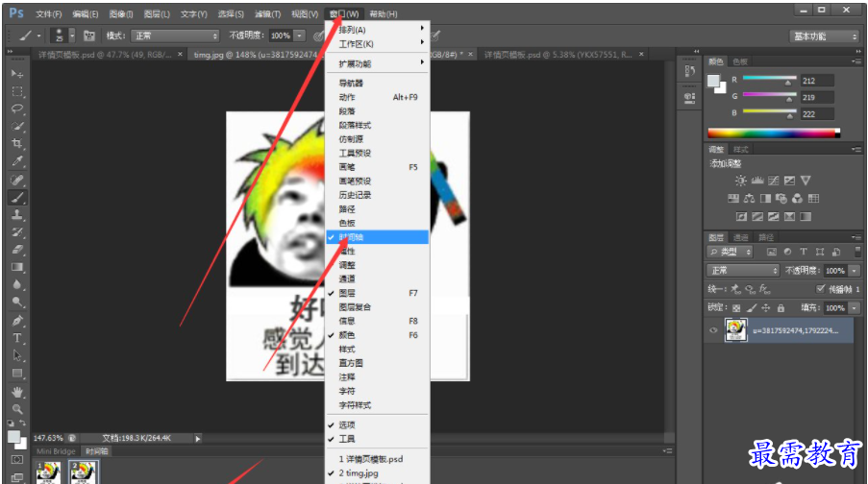This screenshot has height=484, width=868.
Task: Open the brush size 25 preset picker arrow
Action: (72, 36)
